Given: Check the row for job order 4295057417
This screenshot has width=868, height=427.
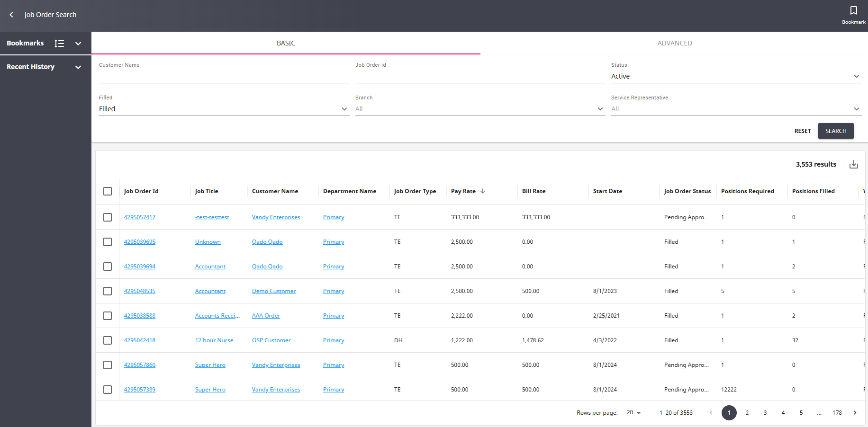Looking at the screenshot, I should (108, 217).
